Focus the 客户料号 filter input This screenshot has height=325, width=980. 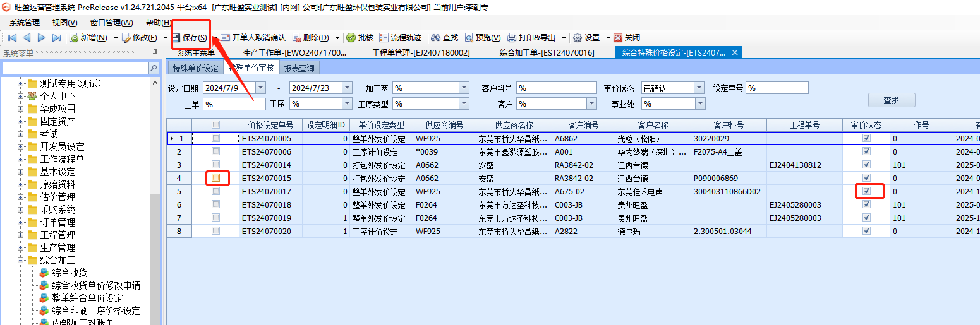click(556, 88)
